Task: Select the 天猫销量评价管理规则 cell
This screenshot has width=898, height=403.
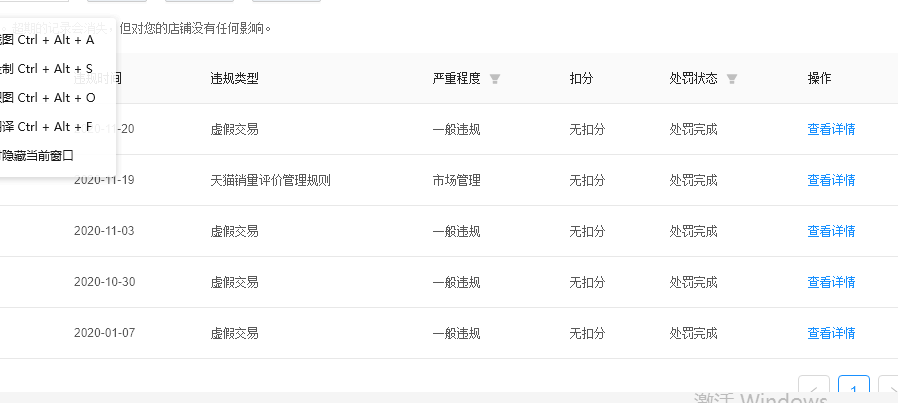Action: point(270,181)
